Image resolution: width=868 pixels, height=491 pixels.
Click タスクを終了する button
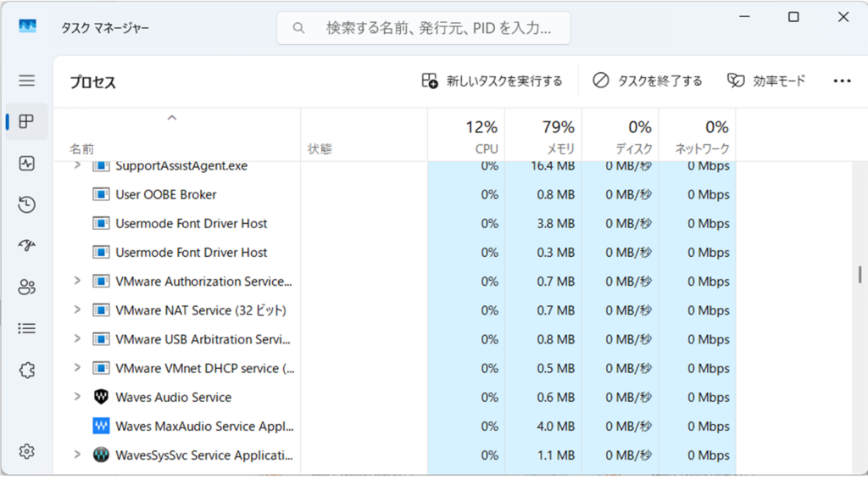648,81
